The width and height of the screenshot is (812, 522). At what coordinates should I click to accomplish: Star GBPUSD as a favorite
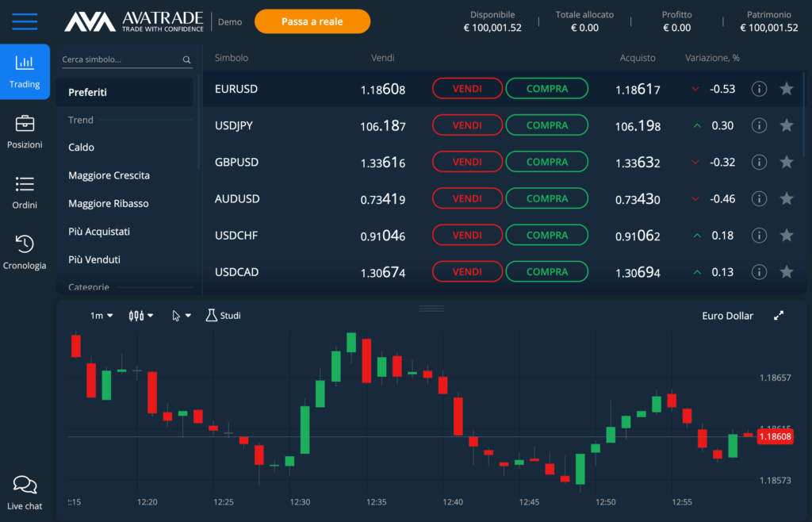click(786, 161)
